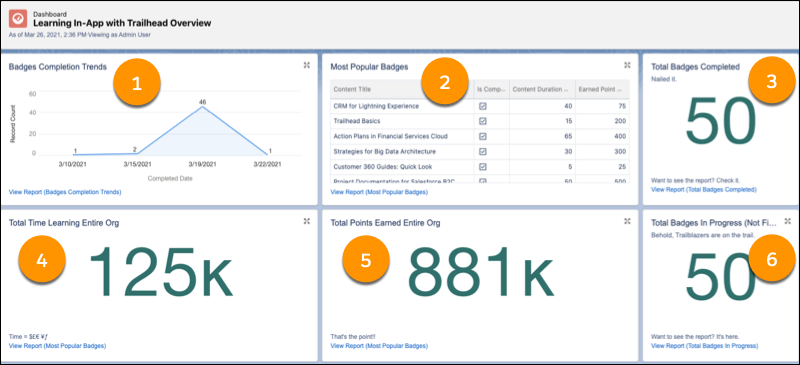Click the 3/19/2021 axis label on the chart

[x=203, y=164]
